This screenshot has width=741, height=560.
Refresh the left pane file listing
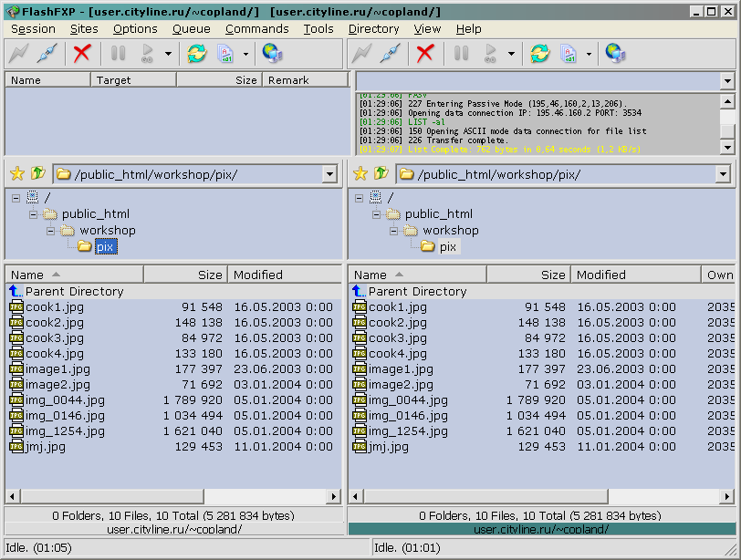coord(196,54)
